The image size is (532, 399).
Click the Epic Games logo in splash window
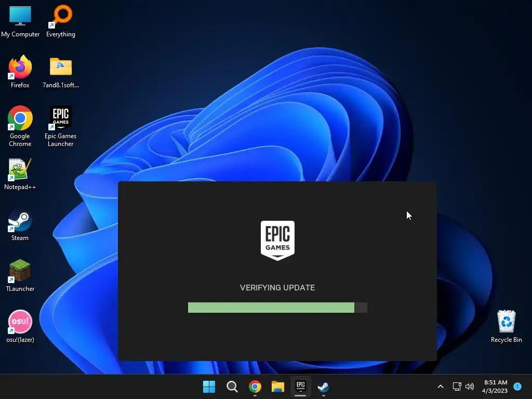point(277,241)
